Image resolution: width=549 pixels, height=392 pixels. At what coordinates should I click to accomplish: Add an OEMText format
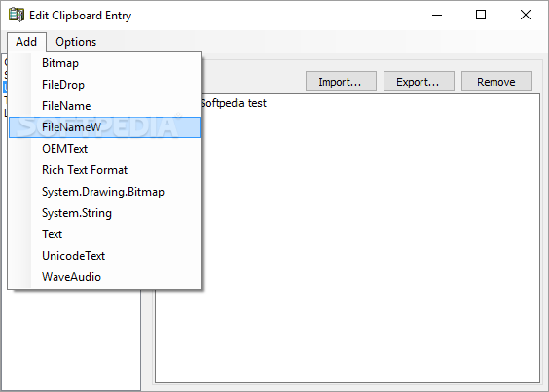(x=104, y=149)
